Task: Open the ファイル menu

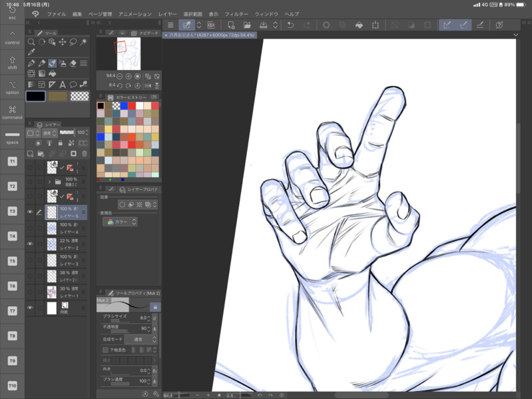Action: [57, 14]
